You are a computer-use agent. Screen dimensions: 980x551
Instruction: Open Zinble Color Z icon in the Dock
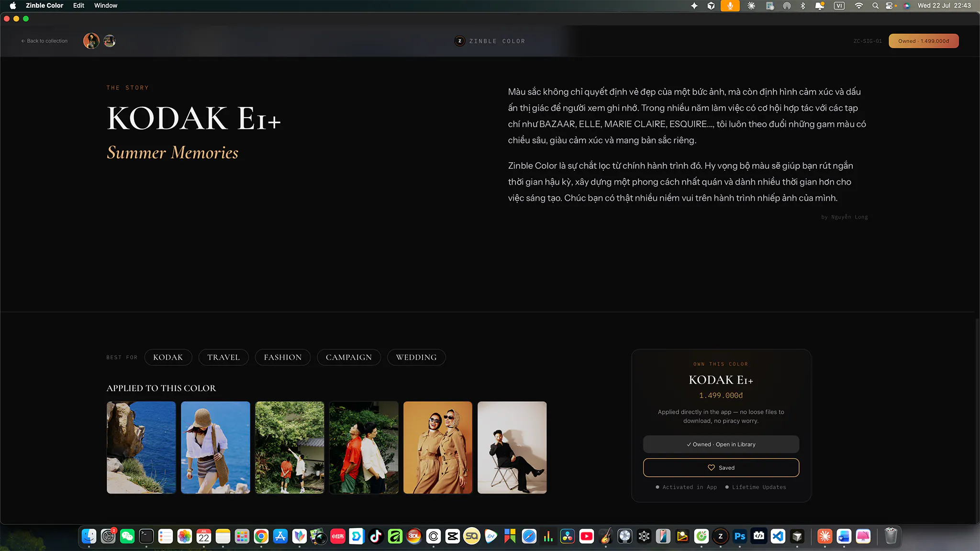[721, 537]
